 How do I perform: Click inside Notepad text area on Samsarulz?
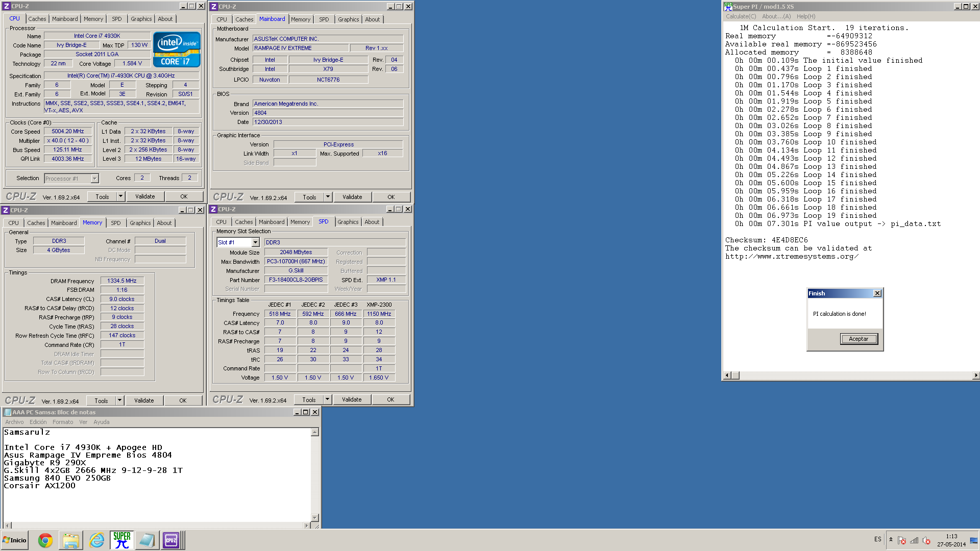pyautogui.click(x=27, y=432)
